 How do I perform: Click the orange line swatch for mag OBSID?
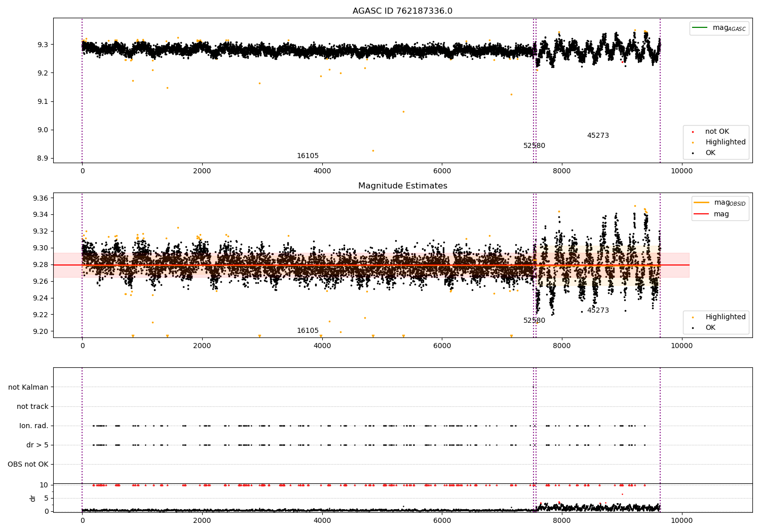point(701,203)
